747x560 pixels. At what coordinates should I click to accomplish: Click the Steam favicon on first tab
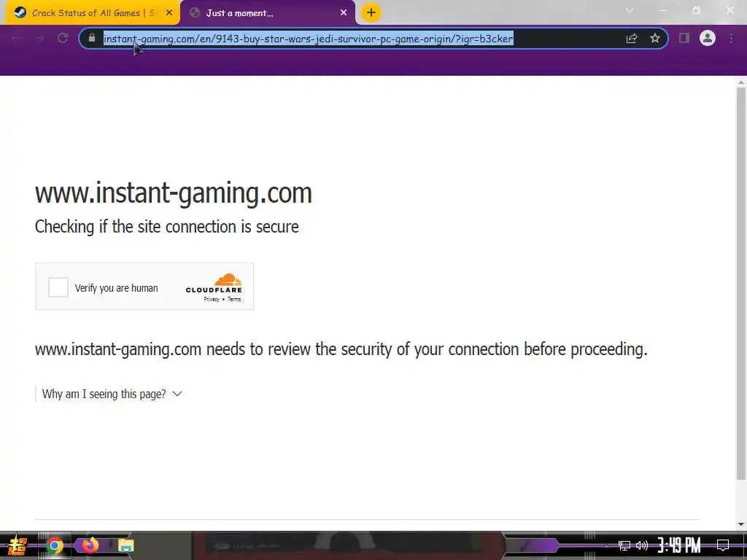point(20,13)
